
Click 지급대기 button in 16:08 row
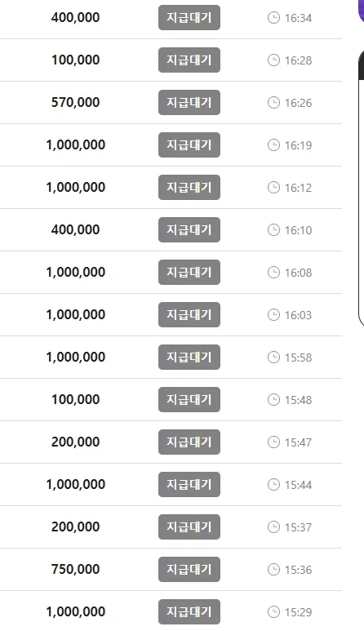[x=189, y=273]
